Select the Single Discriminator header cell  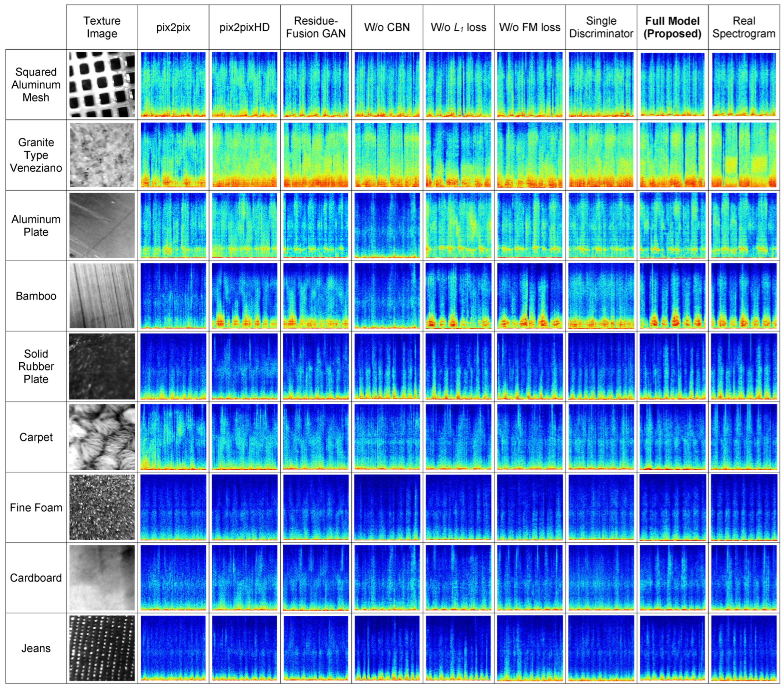pyautogui.click(x=601, y=27)
